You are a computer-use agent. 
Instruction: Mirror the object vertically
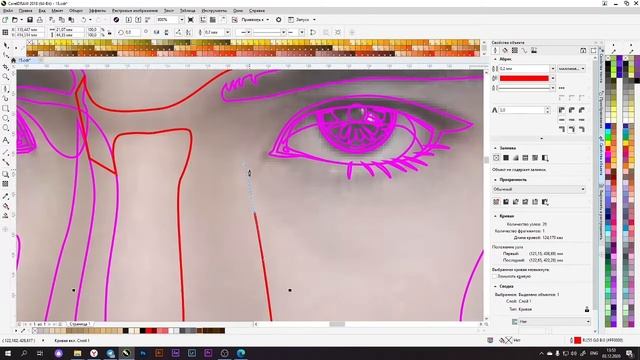pyautogui.click(x=166, y=32)
